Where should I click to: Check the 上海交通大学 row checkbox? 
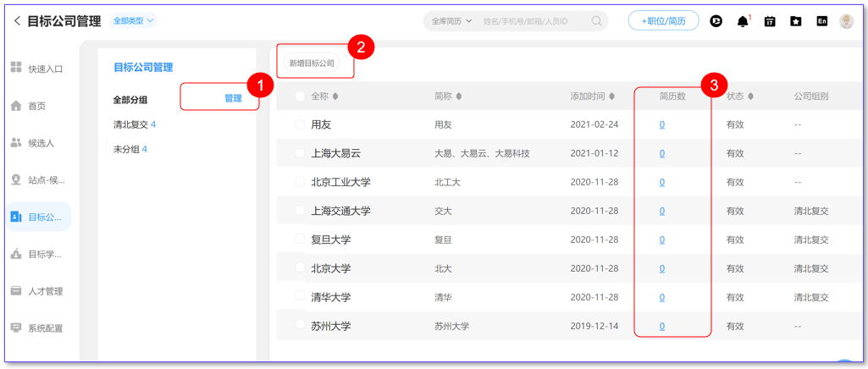coord(300,210)
